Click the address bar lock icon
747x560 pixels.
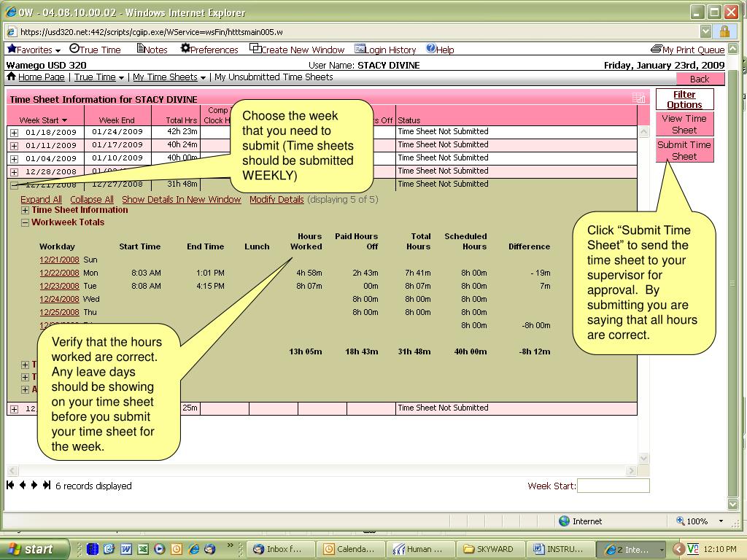[724, 32]
